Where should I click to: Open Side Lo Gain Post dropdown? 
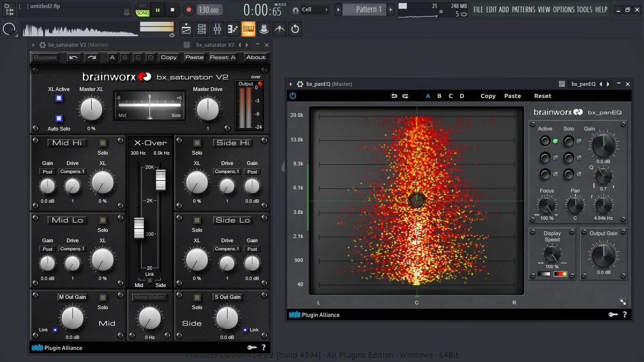point(252,249)
